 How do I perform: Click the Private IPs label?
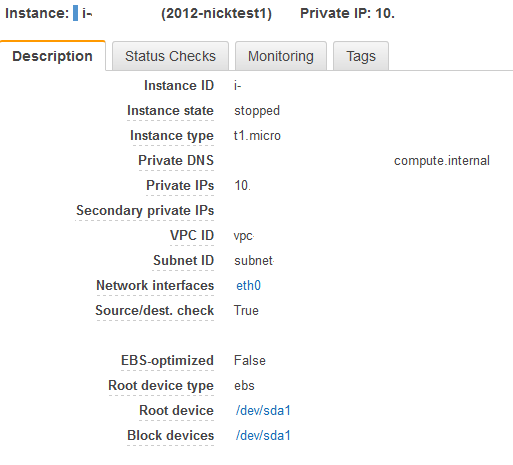pyautogui.click(x=180, y=186)
